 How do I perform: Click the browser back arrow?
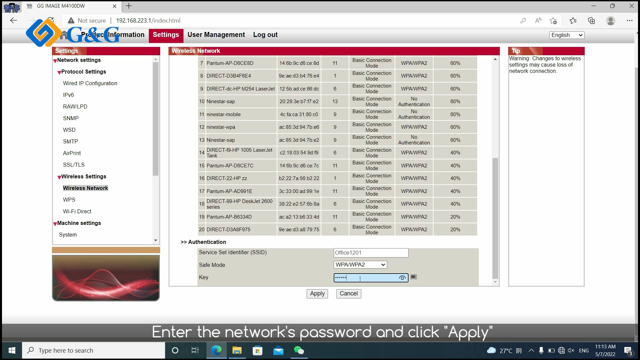click(x=13, y=20)
